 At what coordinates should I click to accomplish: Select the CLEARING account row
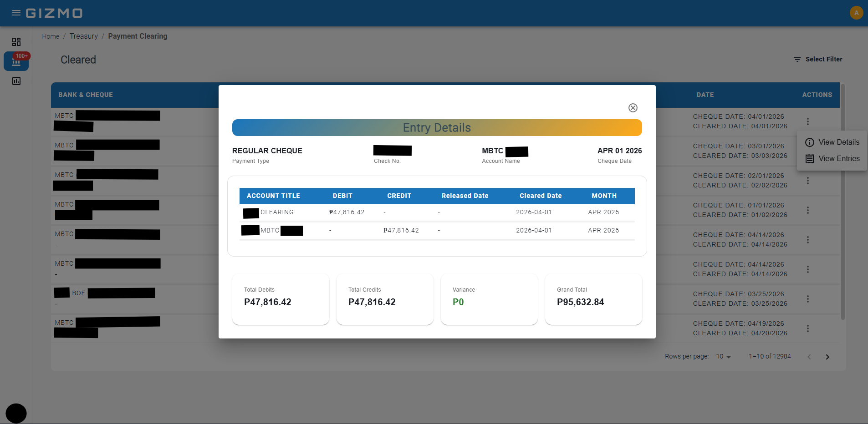pos(437,212)
